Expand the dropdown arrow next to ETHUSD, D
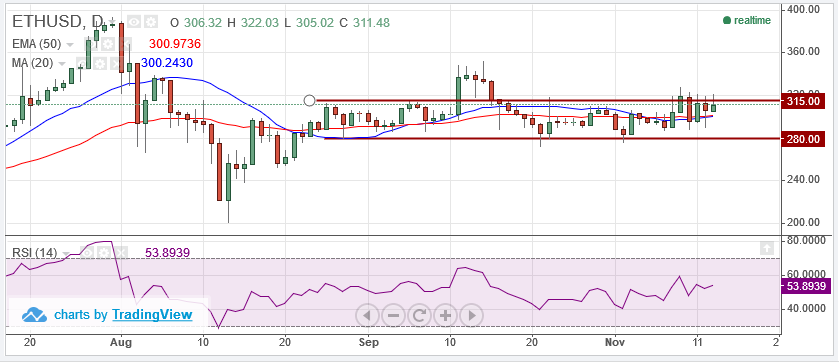 click(112, 21)
